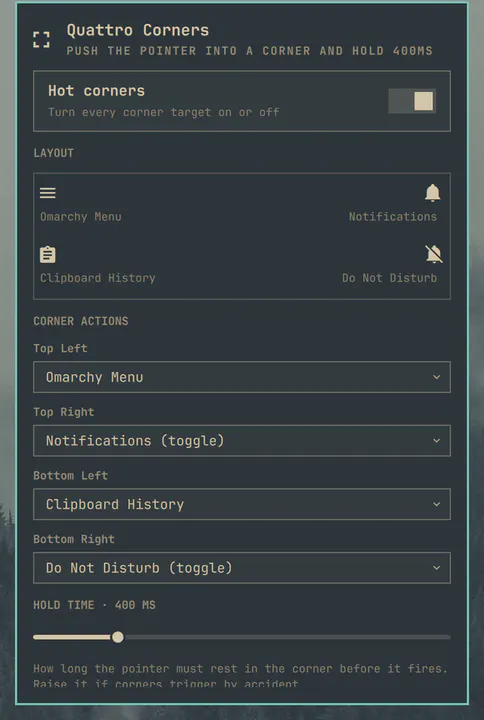Click the crossed-out bell Do Not Disturb icon
The width and height of the screenshot is (484, 720).
tap(433, 254)
